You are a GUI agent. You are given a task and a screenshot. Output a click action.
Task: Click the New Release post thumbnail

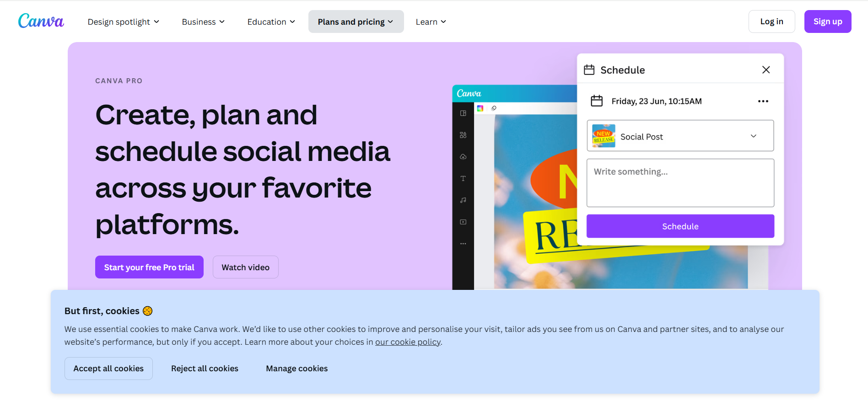click(x=604, y=136)
